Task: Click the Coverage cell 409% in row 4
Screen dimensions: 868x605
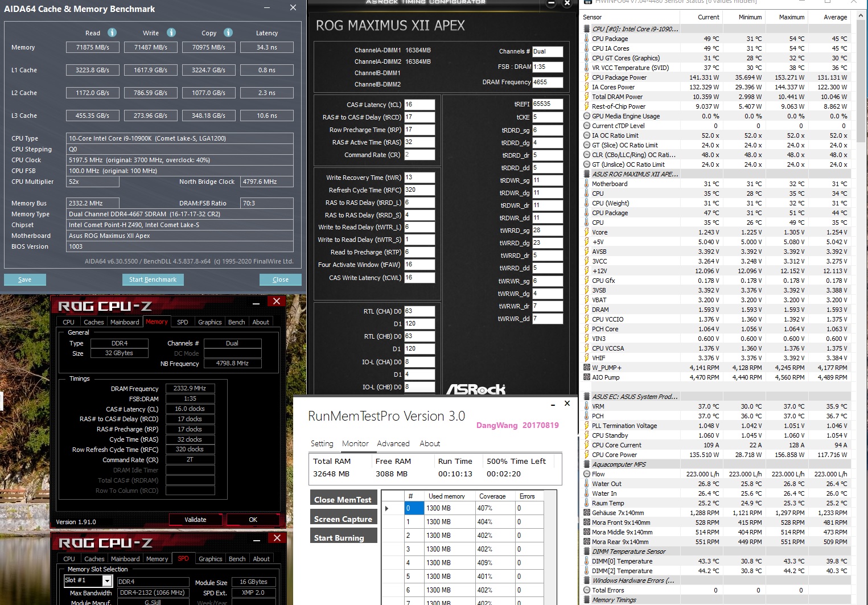Action: pos(495,563)
